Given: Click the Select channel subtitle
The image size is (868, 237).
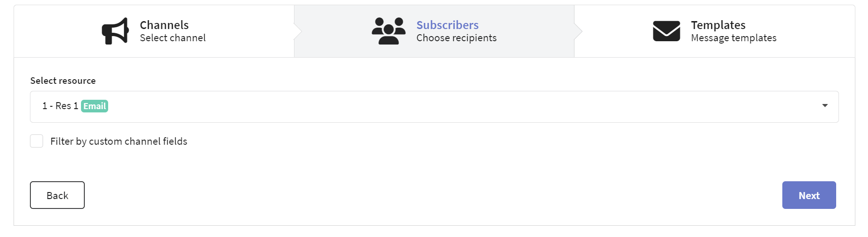Looking at the screenshot, I should [x=173, y=38].
